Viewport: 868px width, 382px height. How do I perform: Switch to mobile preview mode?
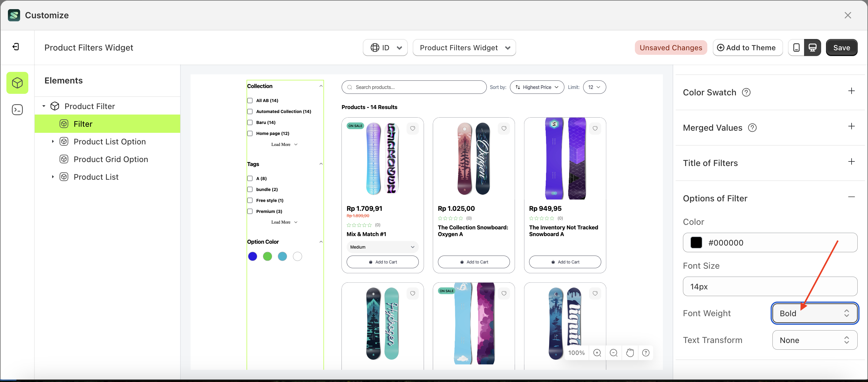pyautogui.click(x=796, y=47)
